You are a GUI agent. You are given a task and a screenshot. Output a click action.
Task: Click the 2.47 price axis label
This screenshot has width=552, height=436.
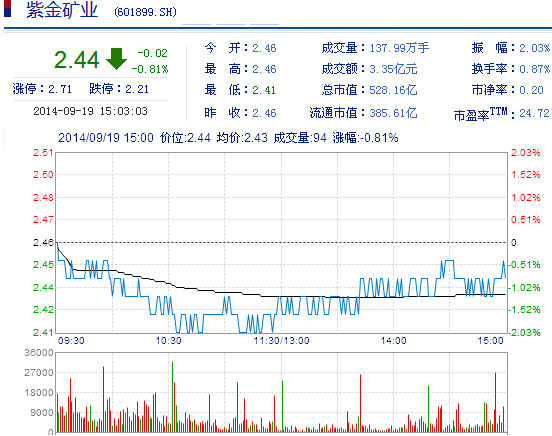click(x=43, y=220)
